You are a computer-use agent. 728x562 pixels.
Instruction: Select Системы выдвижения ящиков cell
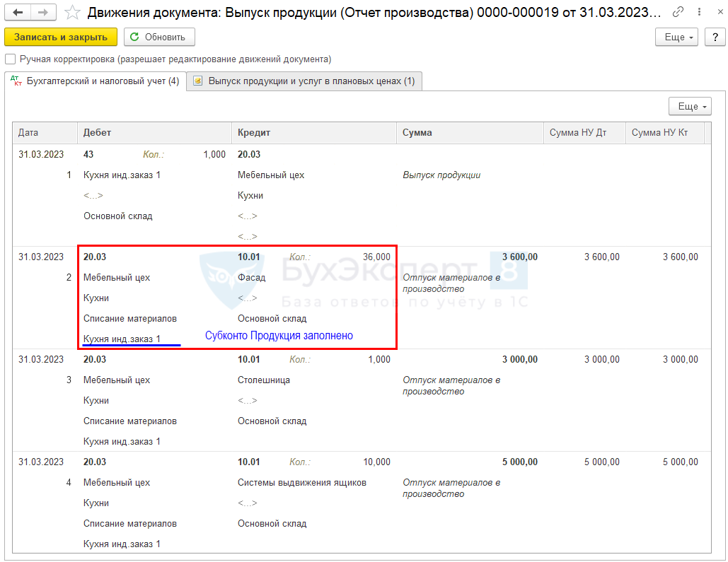[x=302, y=483]
